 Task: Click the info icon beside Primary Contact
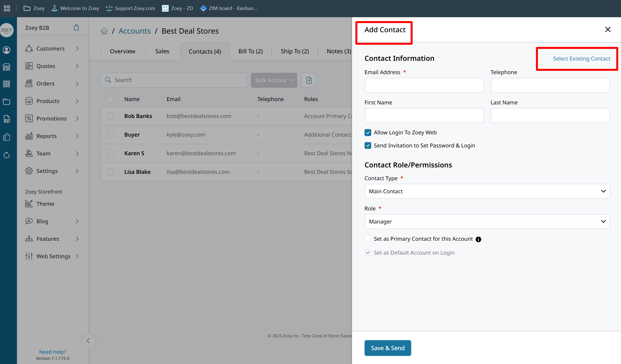pyautogui.click(x=478, y=239)
